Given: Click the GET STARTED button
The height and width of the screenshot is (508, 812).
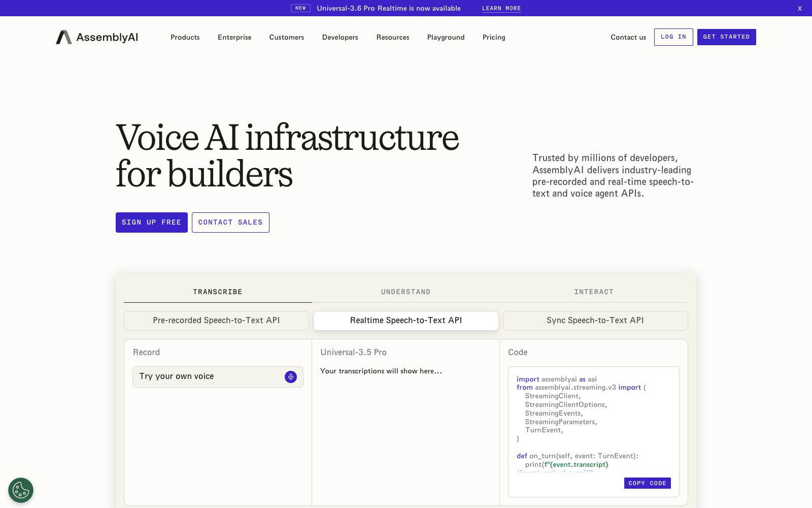Looking at the screenshot, I should (x=726, y=37).
